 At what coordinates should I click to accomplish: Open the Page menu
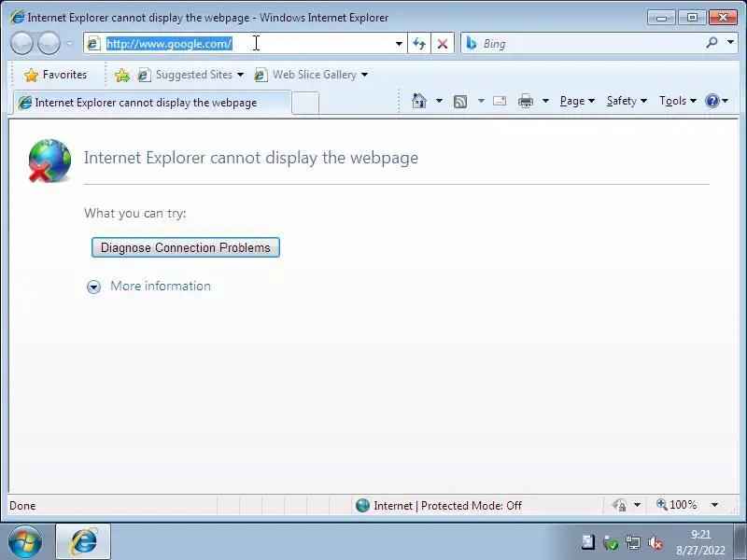[x=577, y=101]
